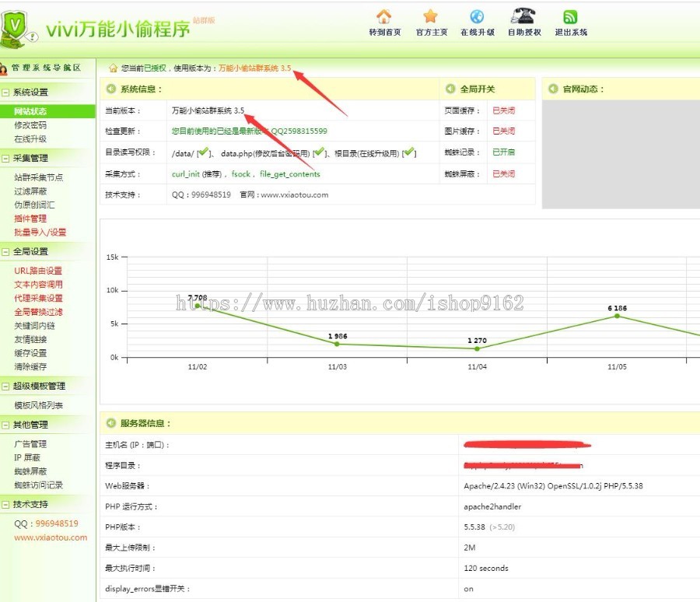The height and width of the screenshot is (602, 700).
Task: Open 关键词内链 in sidebar
Action: (x=34, y=326)
